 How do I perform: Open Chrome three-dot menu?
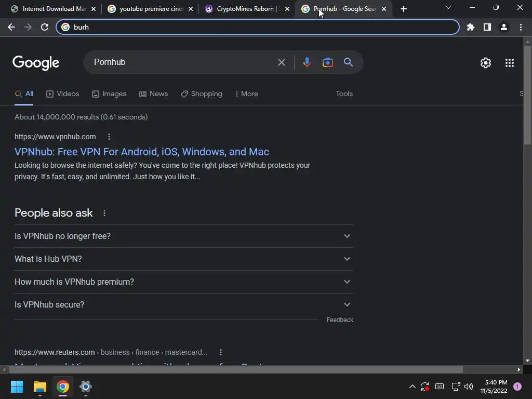tap(521, 27)
